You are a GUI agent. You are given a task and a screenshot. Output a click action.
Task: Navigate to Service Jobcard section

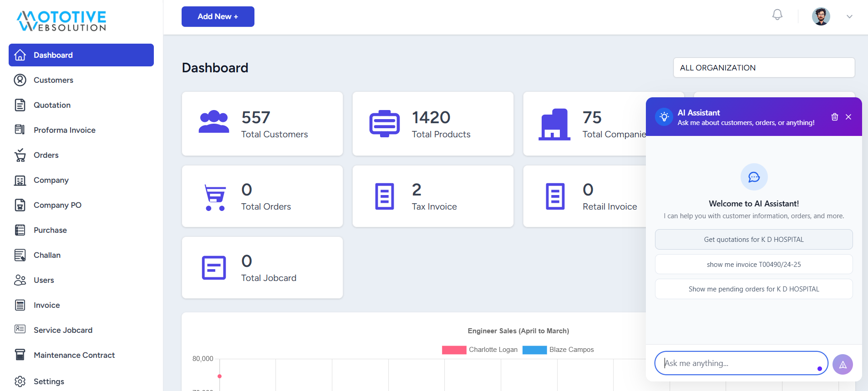tap(63, 330)
